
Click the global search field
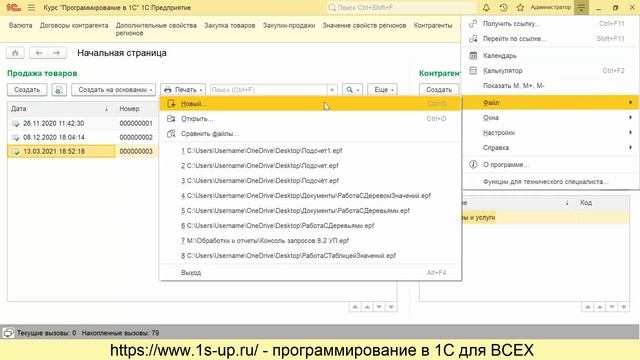(x=401, y=7)
